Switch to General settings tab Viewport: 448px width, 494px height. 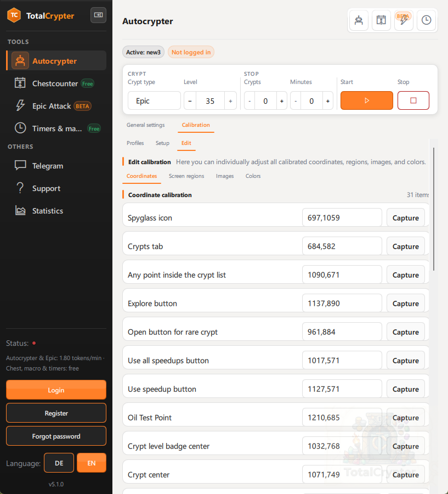145,125
